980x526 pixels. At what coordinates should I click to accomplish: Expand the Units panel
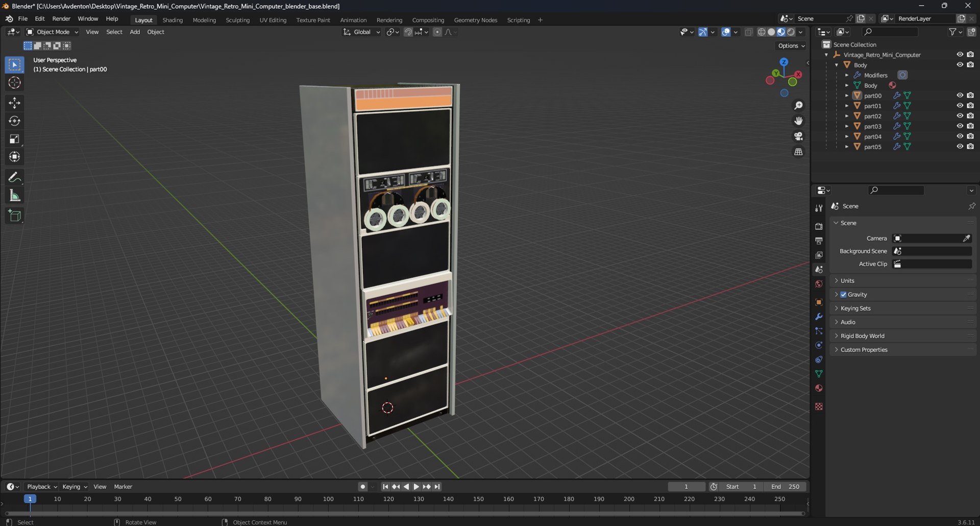847,281
